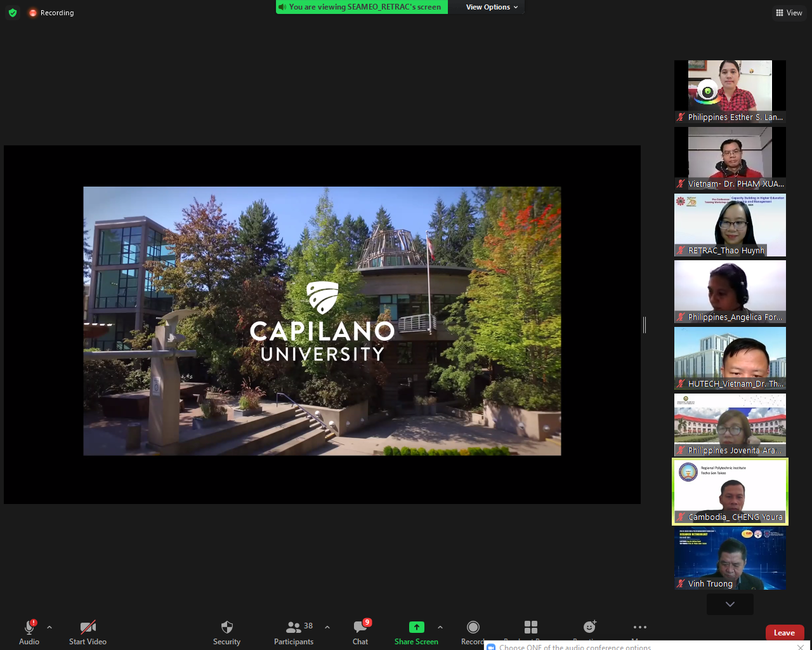Open the More ellipsis menu
Image resolution: width=812 pixels, height=650 pixels.
639,627
